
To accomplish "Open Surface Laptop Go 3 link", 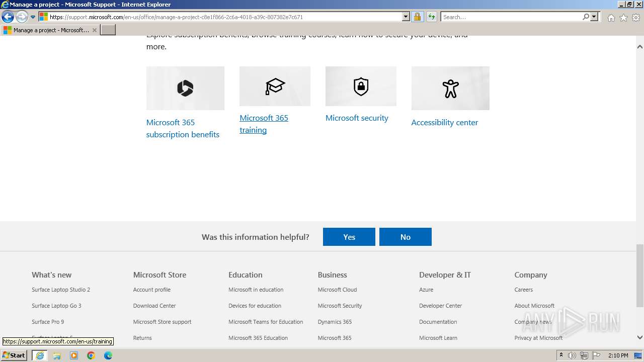I will tap(56, 306).
